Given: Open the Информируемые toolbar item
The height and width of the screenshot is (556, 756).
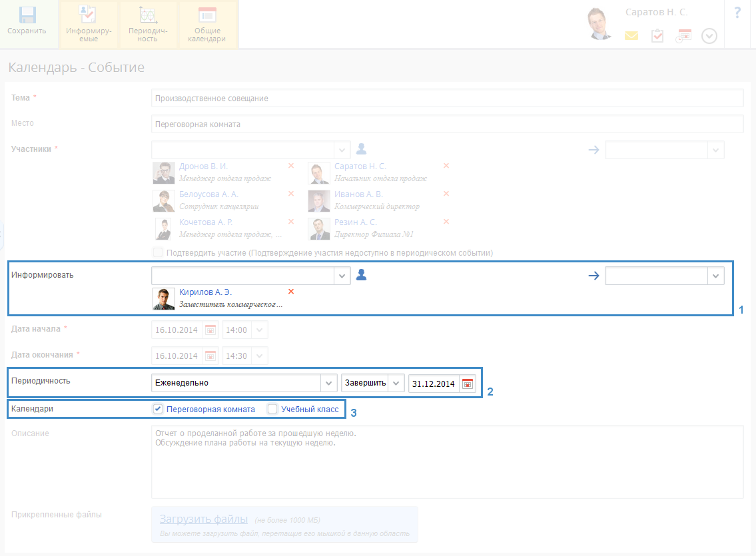Looking at the screenshot, I should pyautogui.click(x=89, y=15).
